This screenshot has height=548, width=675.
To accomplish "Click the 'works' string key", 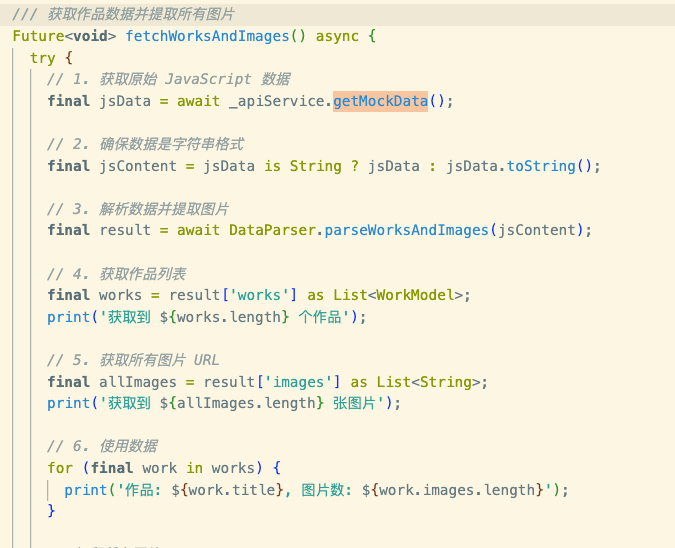I will coord(259,295).
